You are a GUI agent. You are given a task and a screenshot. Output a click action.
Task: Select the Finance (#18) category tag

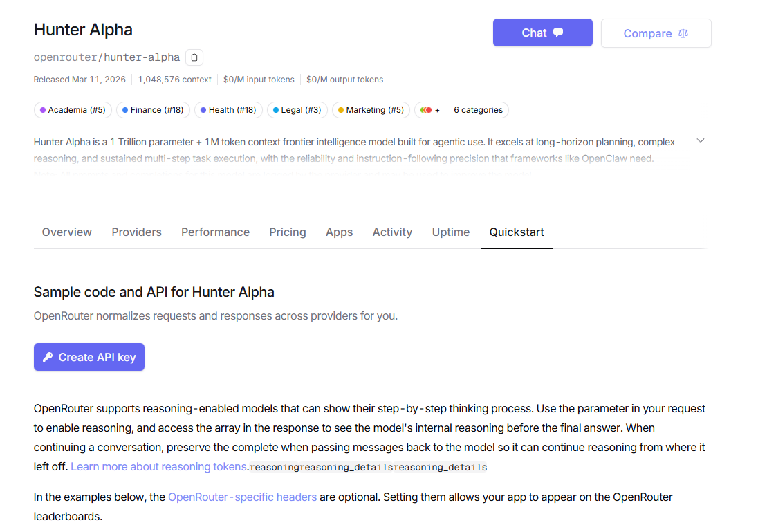(152, 110)
